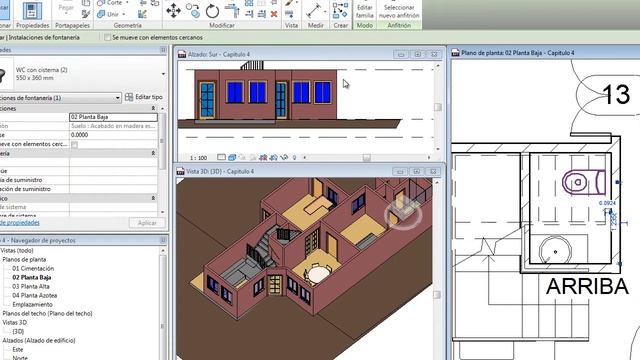Click the Match type properties brush icon
Viewport: 640px width, 360px height.
click(x=86, y=14)
